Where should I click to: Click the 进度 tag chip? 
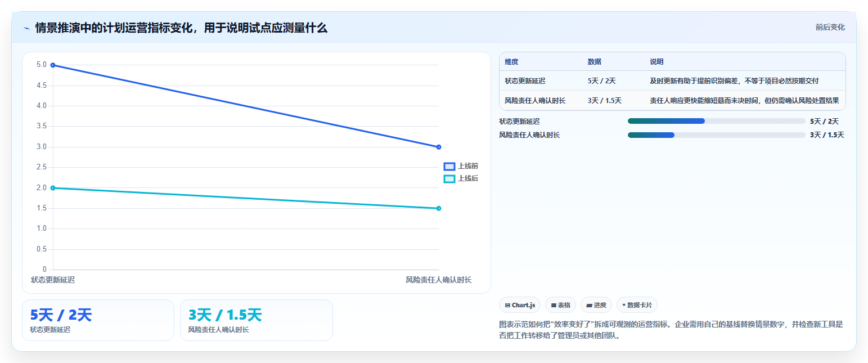pyautogui.click(x=596, y=305)
